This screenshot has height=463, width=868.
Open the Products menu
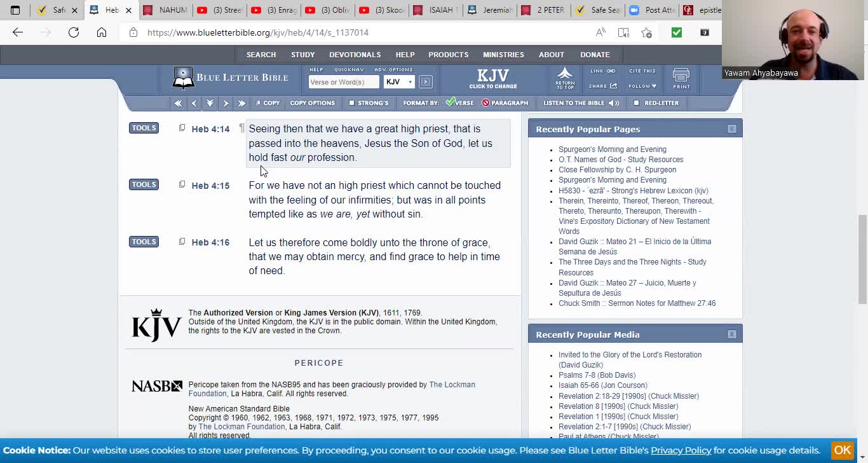coord(449,55)
